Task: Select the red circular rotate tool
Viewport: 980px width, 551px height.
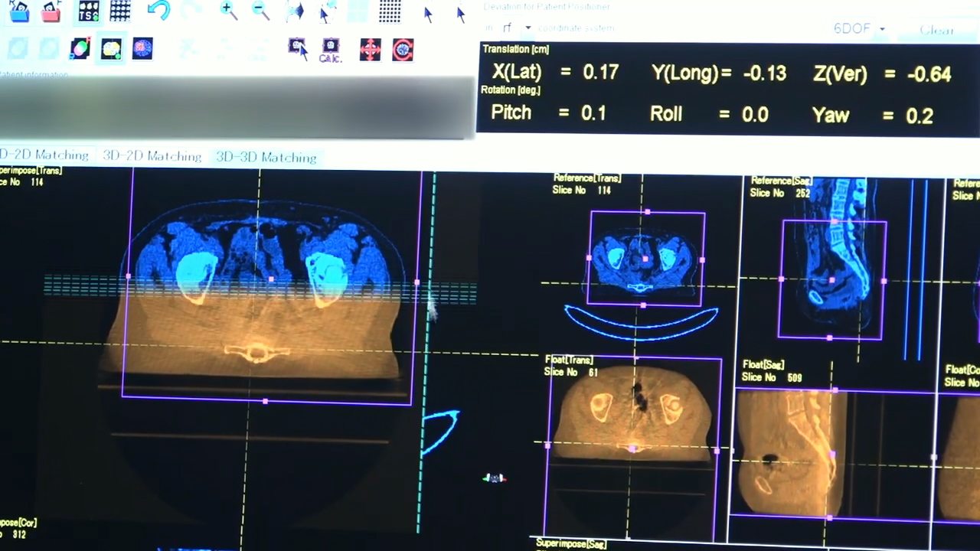Action: [403, 50]
